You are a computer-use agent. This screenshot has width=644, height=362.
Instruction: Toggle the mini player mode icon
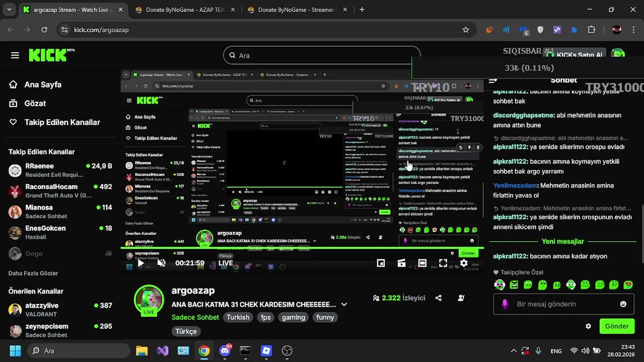click(x=381, y=263)
